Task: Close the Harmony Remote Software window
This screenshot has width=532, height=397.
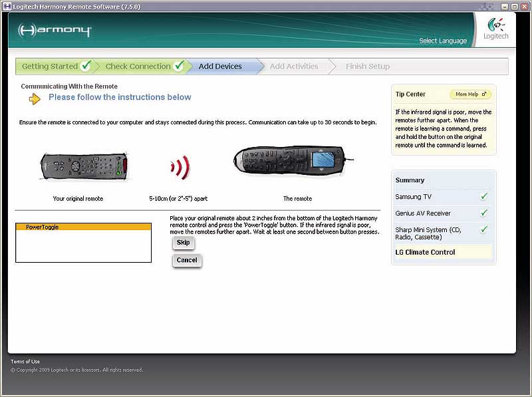Action: (x=524, y=7)
